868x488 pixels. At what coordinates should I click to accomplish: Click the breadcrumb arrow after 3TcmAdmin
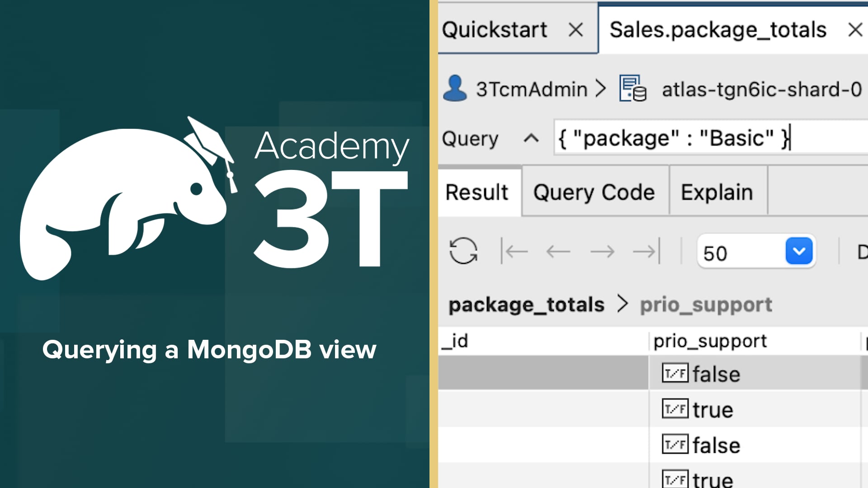pos(600,89)
